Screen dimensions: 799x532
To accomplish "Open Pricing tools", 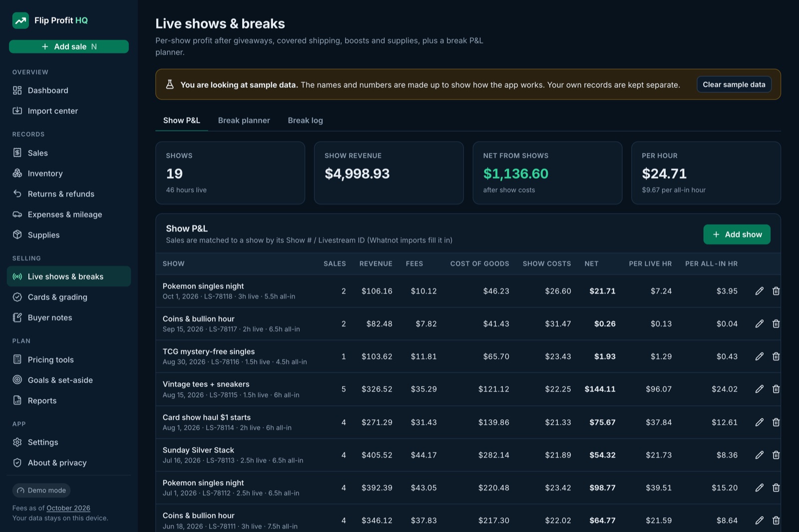I will point(69,359).
